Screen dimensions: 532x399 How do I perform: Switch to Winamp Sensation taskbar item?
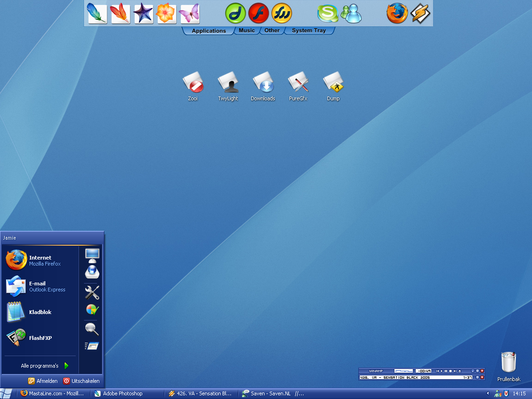(200, 393)
